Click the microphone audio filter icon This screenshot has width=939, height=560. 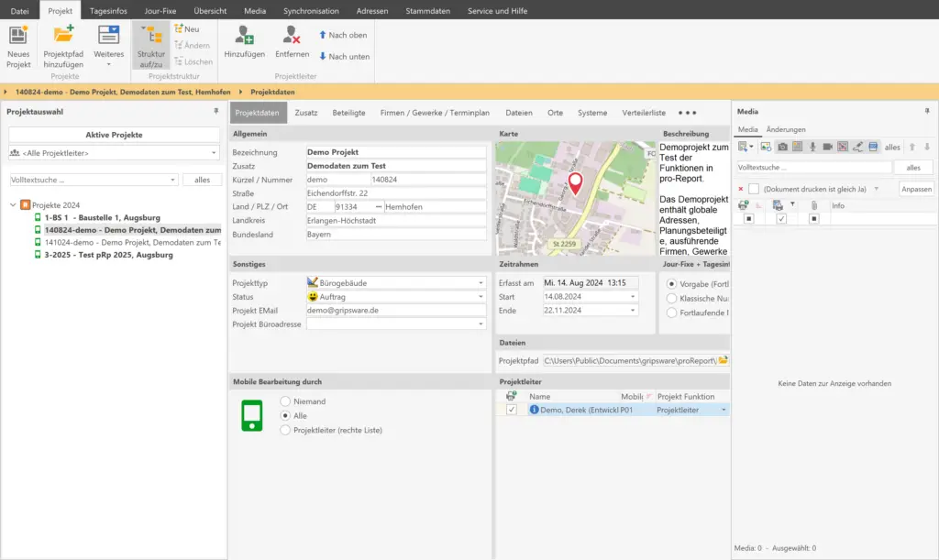tap(812, 147)
